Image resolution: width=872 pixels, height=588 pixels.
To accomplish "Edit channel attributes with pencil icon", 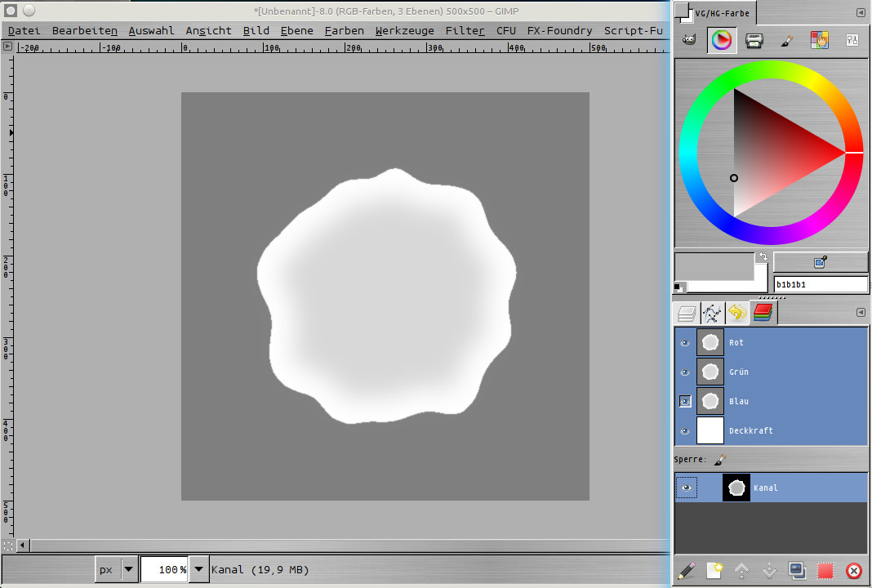I will click(687, 571).
